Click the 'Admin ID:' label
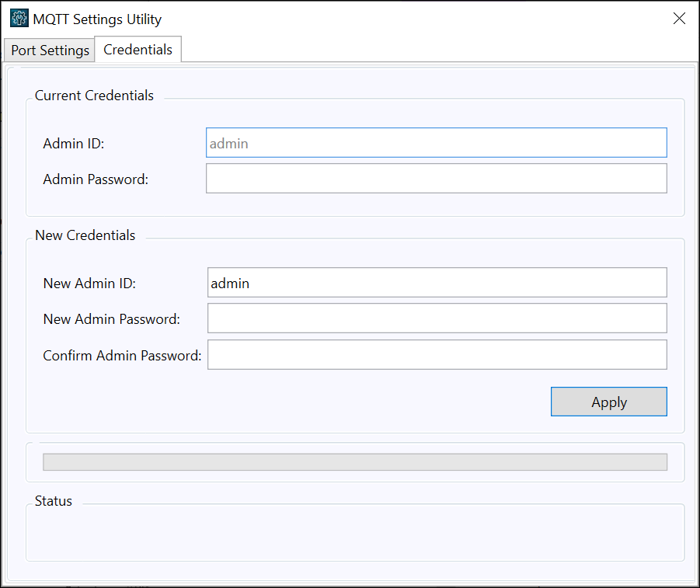700x588 pixels. click(x=74, y=144)
